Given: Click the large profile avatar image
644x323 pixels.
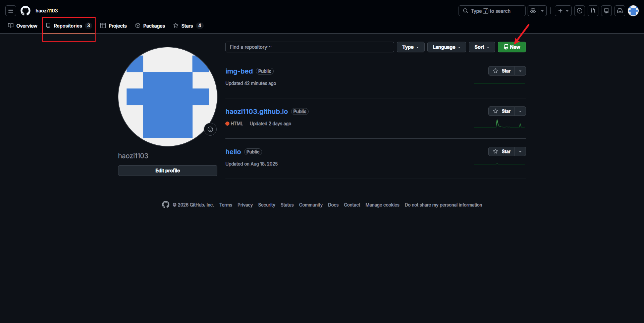Looking at the screenshot, I should pyautogui.click(x=168, y=97).
